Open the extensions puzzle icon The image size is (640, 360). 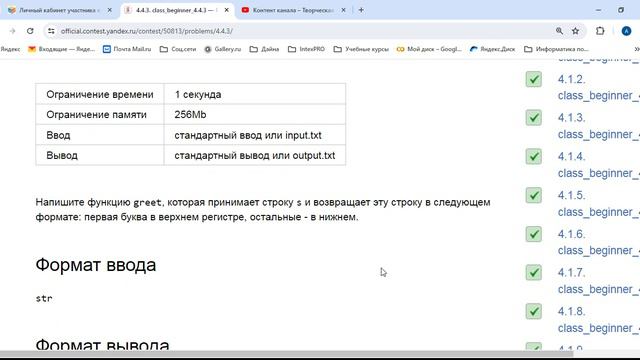click(x=600, y=31)
